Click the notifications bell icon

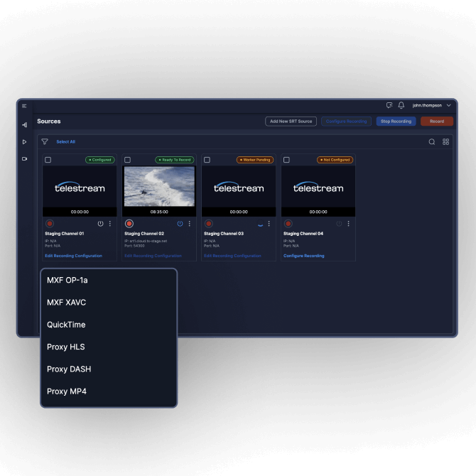point(401,105)
